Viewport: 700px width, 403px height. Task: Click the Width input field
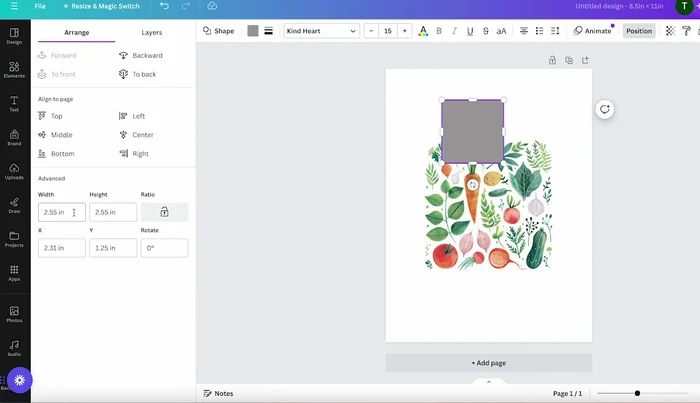tap(56, 212)
